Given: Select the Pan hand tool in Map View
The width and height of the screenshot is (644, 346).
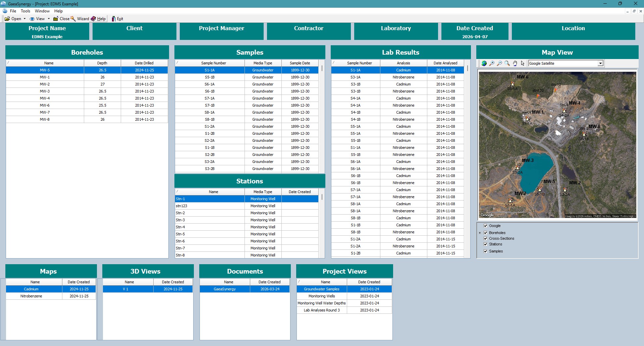Looking at the screenshot, I should tap(515, 63).
